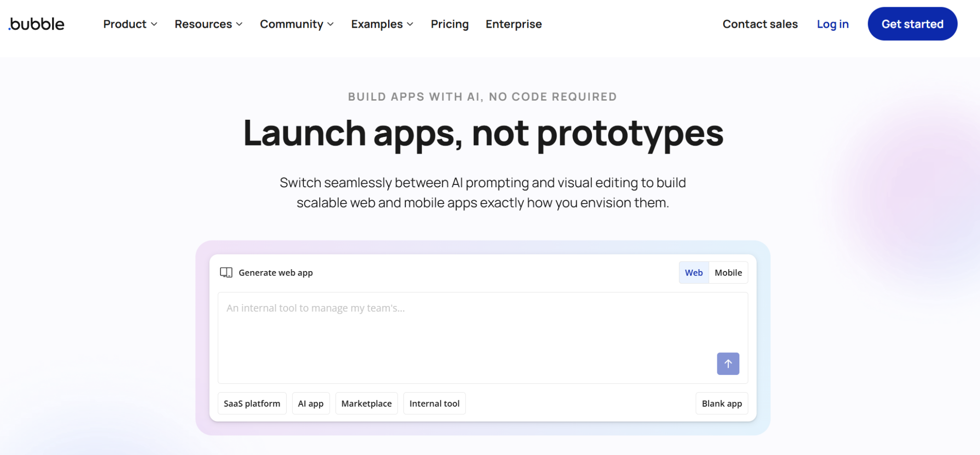Click the device icon beside Generate web app
This screenshot has width=980, height=455.
coord(226,273)
